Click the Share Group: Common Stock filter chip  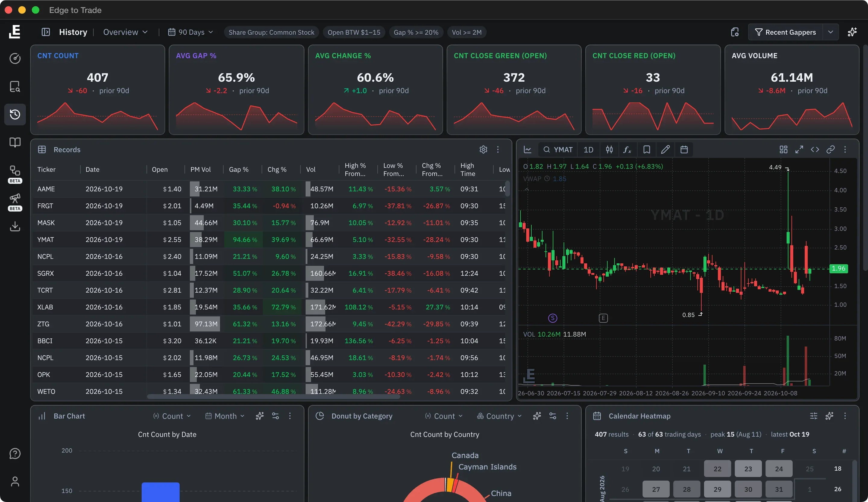[272, 32]
